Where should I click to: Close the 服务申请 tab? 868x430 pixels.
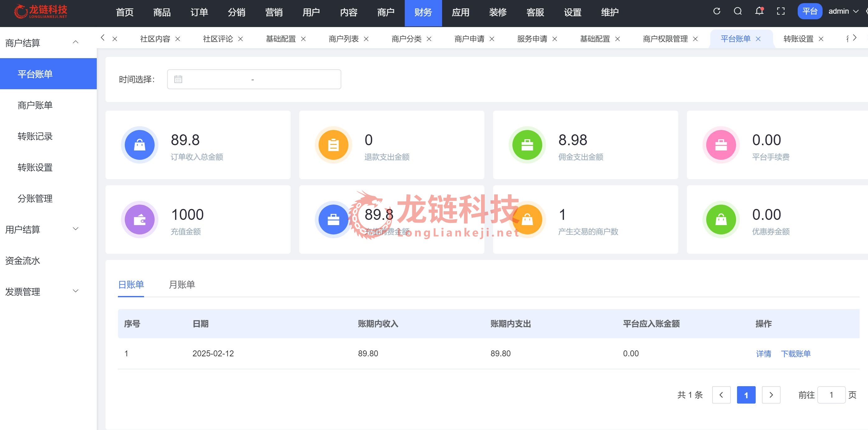tap(555, 39)
